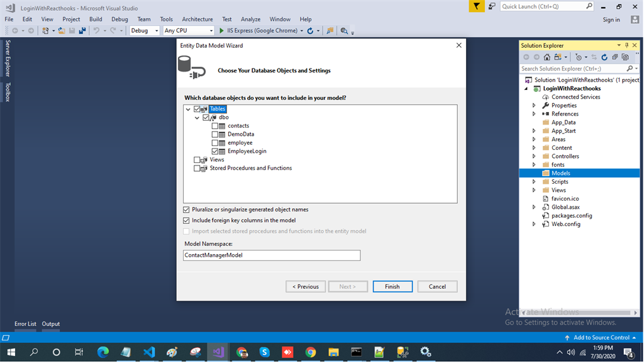Click the browser Refresh icon in the toolbar
Screen dimensions: 644x363
[x=311, y=31]
